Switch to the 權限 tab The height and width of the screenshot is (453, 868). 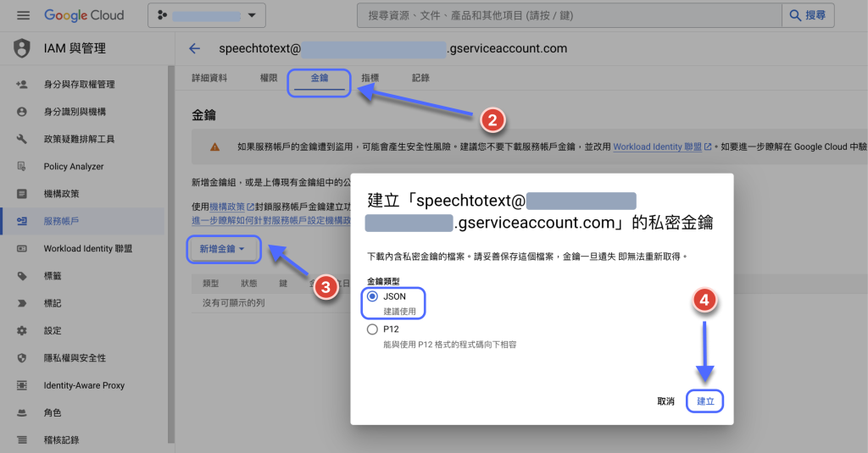pos(269,78)
